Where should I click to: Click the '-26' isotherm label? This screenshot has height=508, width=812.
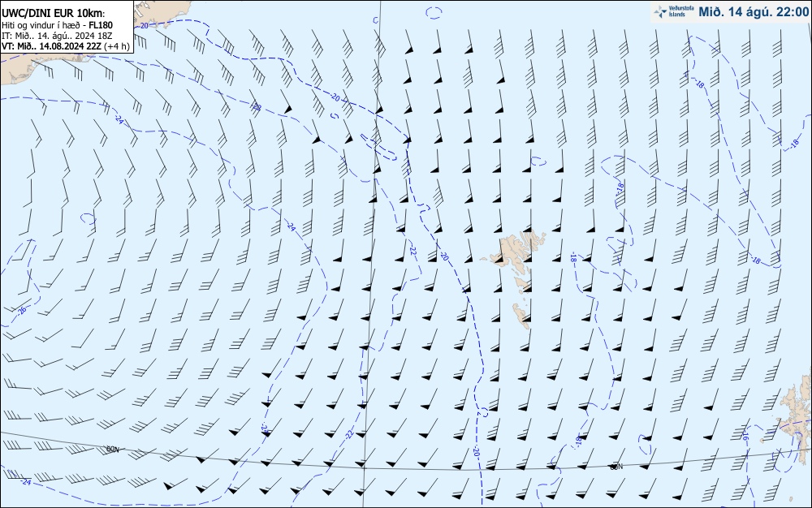21,311
